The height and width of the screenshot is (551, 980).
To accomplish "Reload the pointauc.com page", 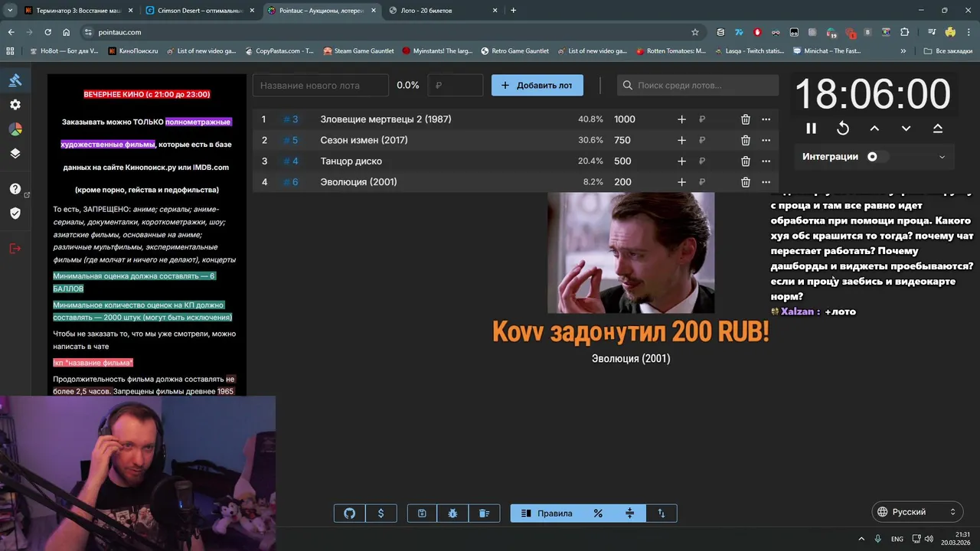I will tap(47, 32).
